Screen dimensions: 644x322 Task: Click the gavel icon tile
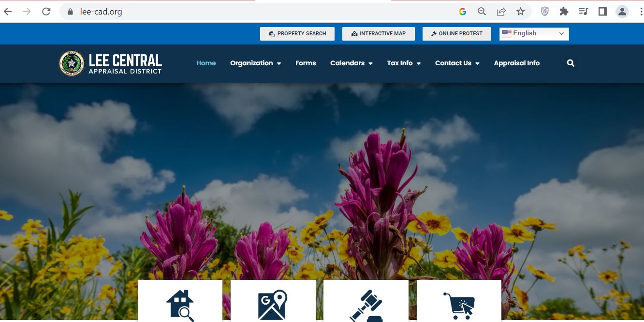coord(366,301)
